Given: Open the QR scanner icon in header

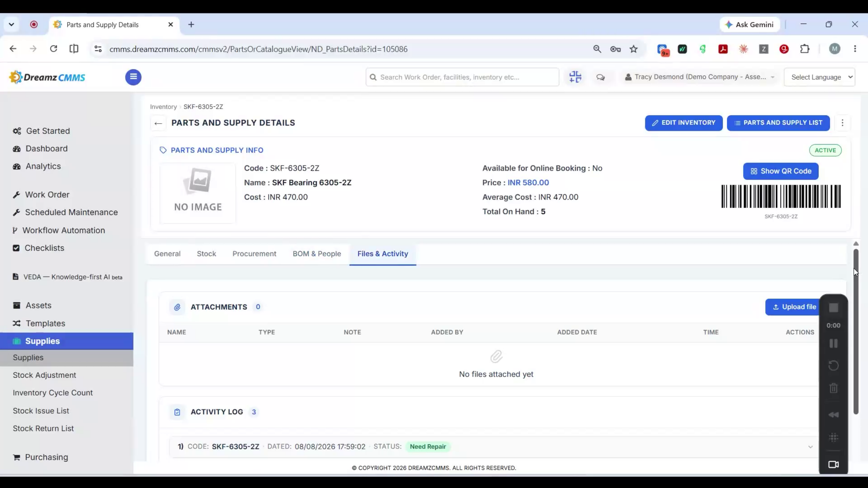Looking at the screenshot, I should tap(575, 77).
